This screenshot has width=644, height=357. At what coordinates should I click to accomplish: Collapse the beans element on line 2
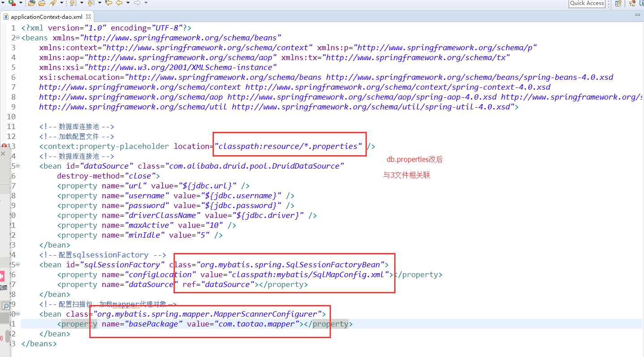click(17, 38)
